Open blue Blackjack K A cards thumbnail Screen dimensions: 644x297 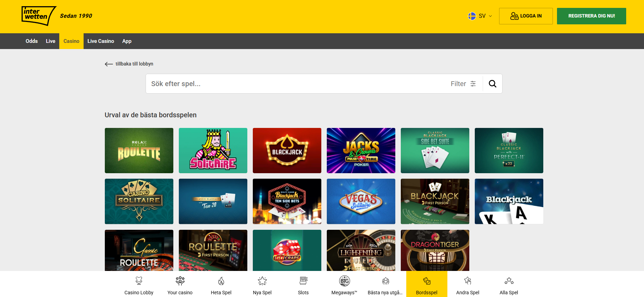coord(509,201)
